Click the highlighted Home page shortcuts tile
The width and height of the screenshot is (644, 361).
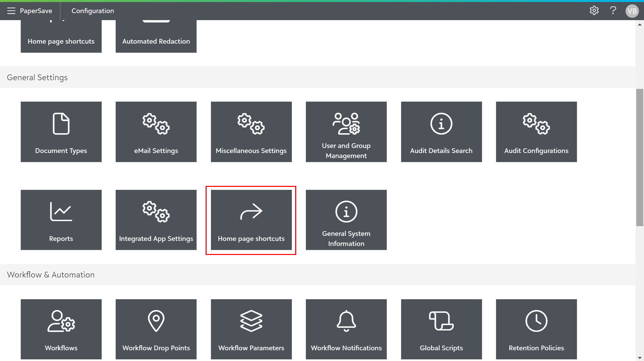pos(251,220)
